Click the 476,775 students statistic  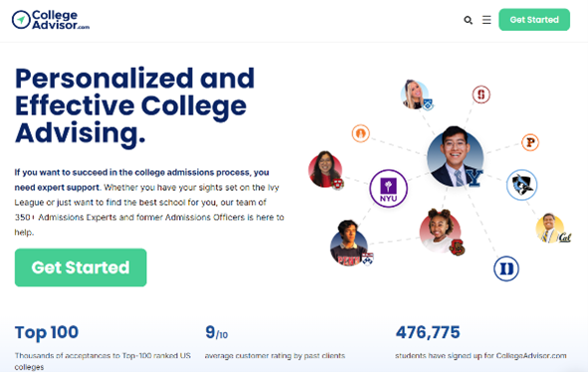pos(428,332)
